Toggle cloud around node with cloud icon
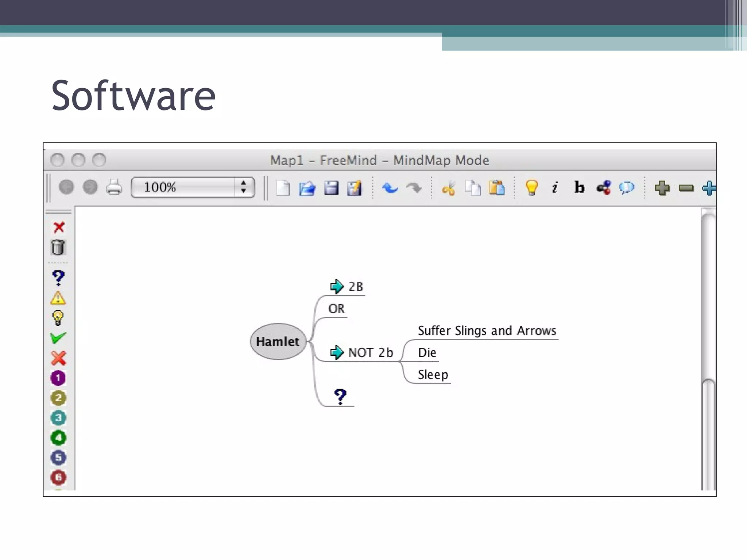Viewport: 747px width, 560px height. click(627, 188)
